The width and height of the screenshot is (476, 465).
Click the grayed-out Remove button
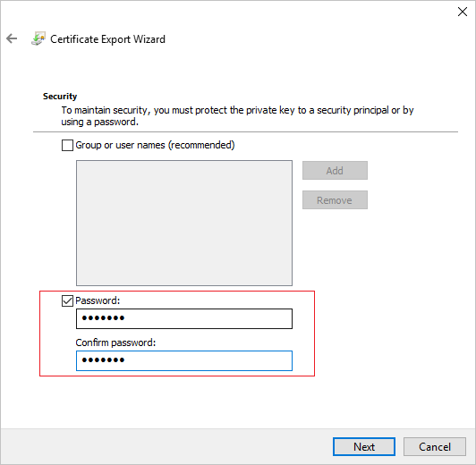point(335,200)
